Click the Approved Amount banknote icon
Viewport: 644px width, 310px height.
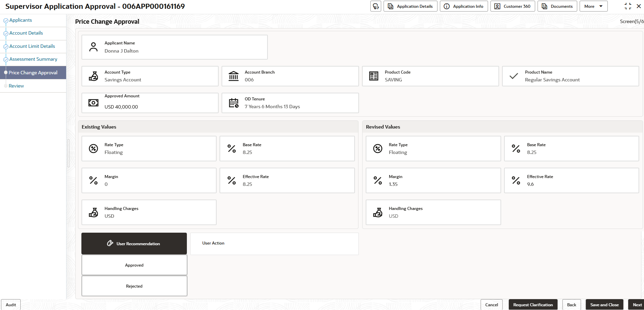coord(93,103)
